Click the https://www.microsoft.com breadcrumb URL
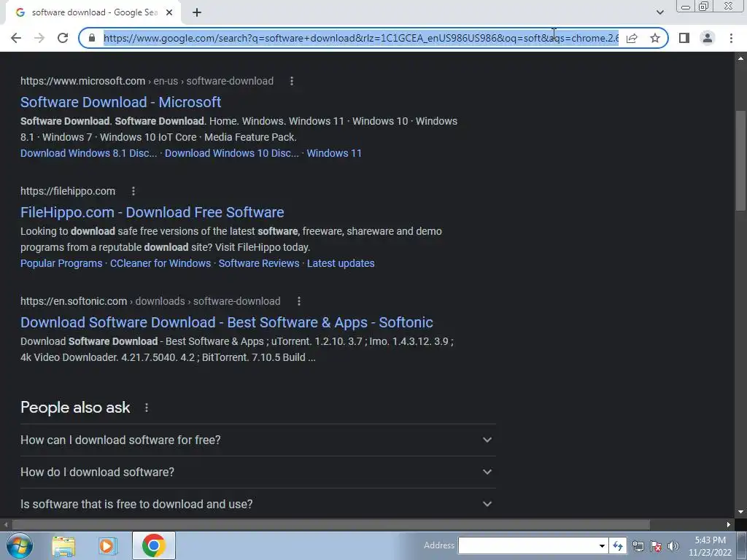The height and width of the screenshot is (560, 747). point(83,82)
